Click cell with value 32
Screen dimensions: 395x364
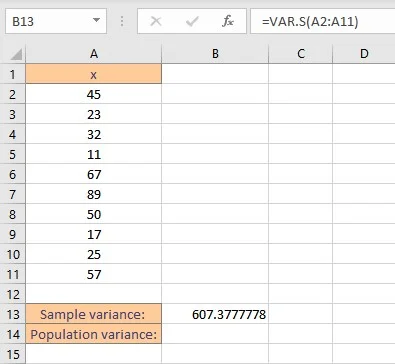tap(94, 134)
